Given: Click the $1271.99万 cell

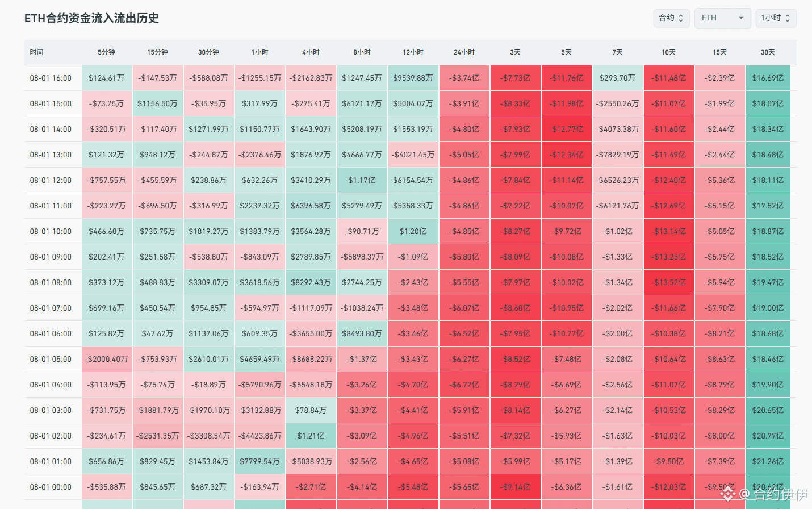Looking at the screenshot, I should (x=209, y=129).
